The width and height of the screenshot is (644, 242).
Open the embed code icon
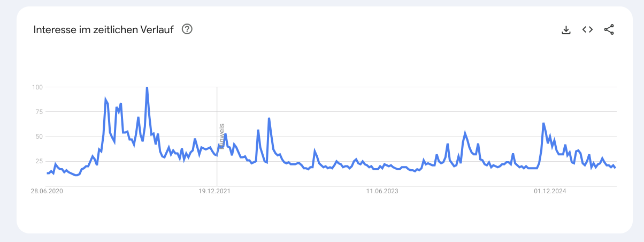point(587,29)
